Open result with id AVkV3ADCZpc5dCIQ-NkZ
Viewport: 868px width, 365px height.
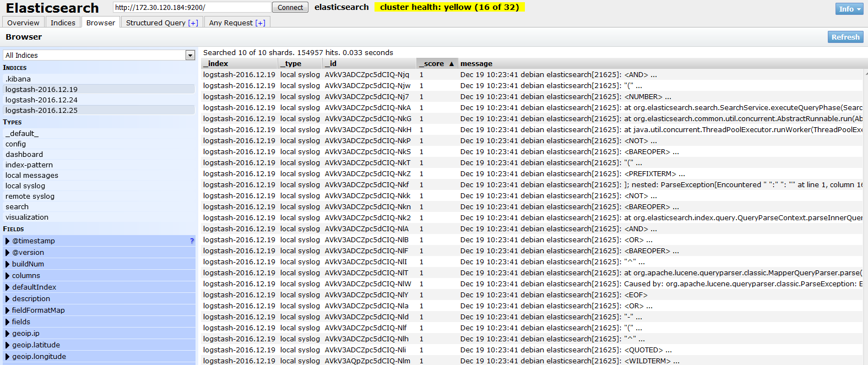click(x=367, y=174)
